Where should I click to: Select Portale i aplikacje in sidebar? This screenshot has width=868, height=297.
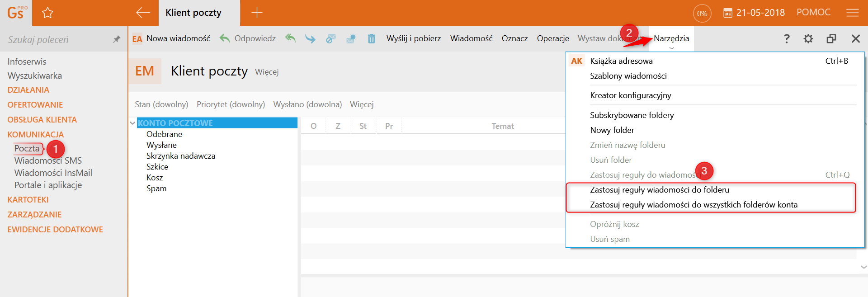[48, 185]
